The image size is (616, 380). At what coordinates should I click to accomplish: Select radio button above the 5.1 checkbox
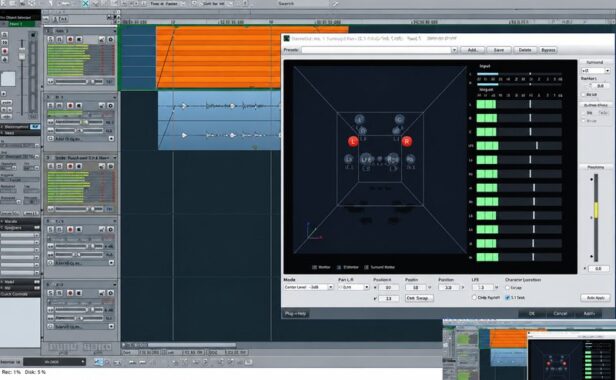tap(507, 288)
